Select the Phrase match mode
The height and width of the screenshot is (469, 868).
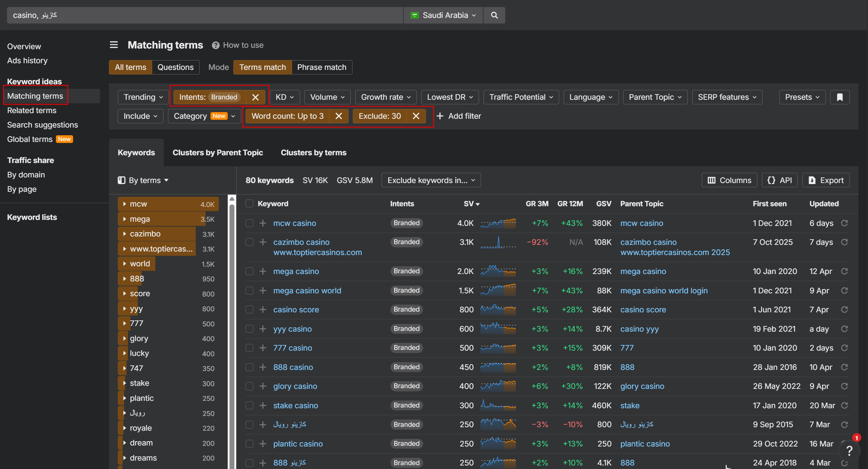(322, 67)
